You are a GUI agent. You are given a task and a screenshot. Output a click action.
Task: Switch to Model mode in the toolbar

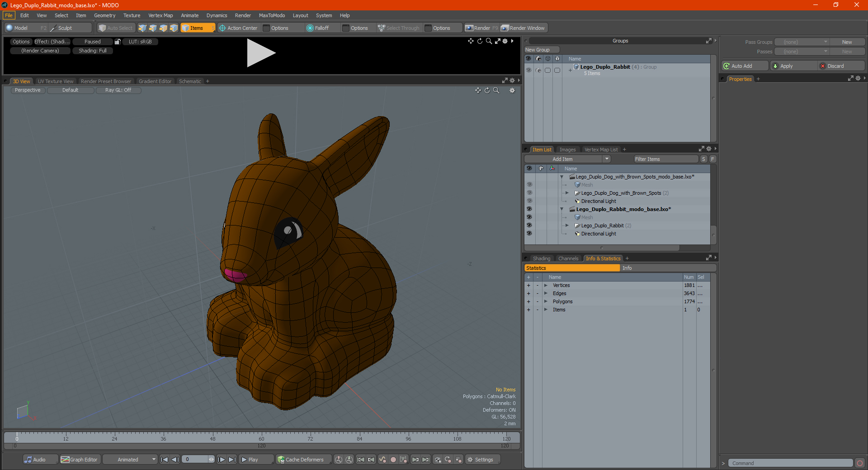tap(26, 28)
